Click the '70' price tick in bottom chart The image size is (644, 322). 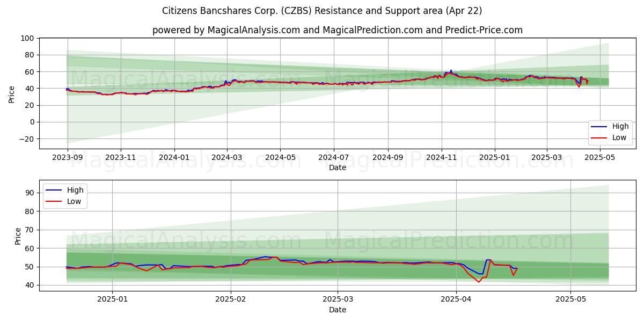click(31, 230)
